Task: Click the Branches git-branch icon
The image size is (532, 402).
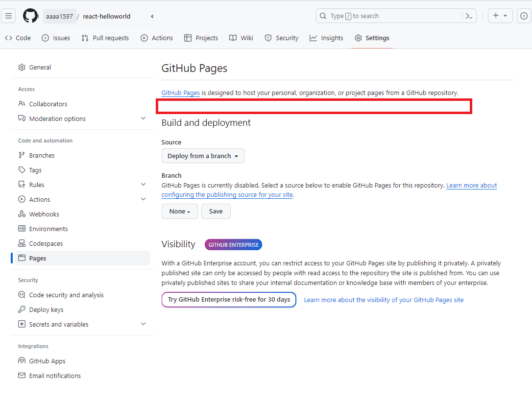Action: [x=22, y=155]
